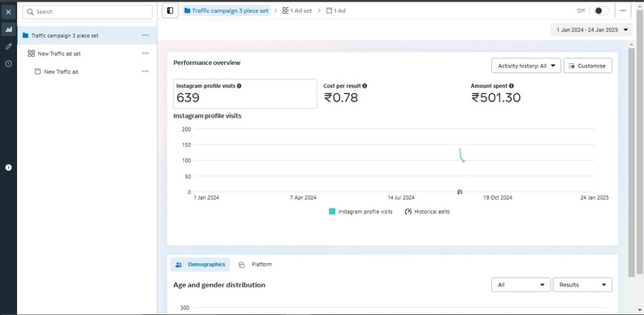Click the ad set grid icon beside New Traffic ad set

tap(31, 54)
